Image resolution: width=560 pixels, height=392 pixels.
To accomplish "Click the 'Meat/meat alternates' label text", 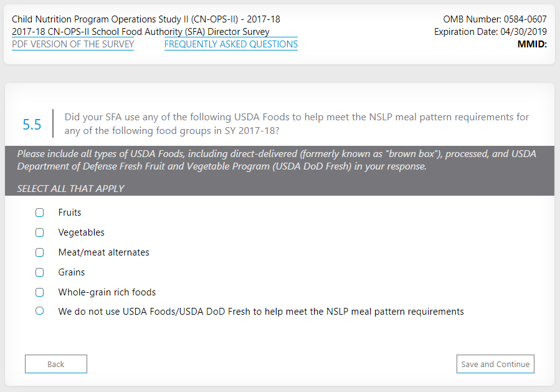I will (x=103, y=252).
